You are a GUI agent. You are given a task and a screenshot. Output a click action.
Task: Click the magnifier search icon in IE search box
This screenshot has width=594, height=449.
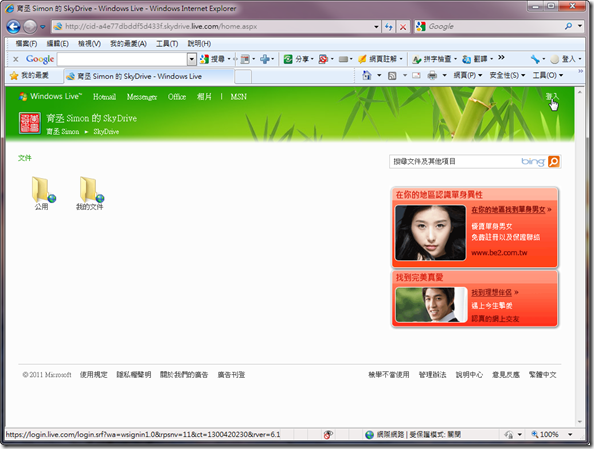point(568,26)
